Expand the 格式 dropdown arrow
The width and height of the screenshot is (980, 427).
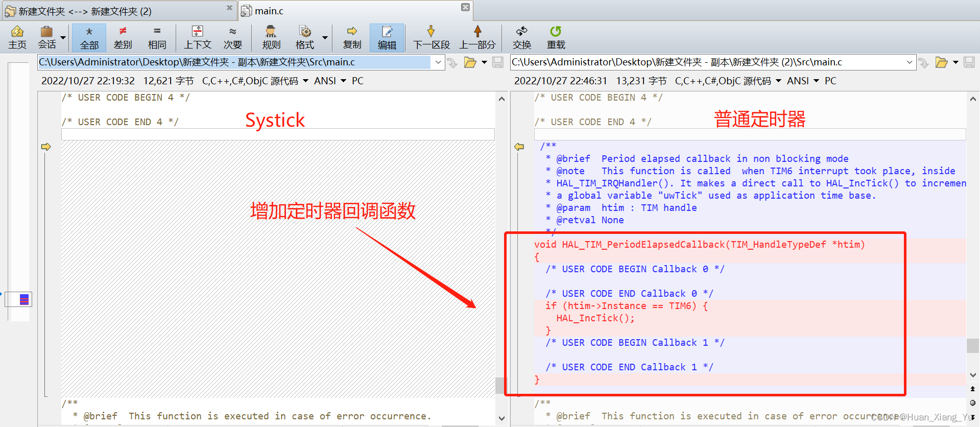coord(325,37)
